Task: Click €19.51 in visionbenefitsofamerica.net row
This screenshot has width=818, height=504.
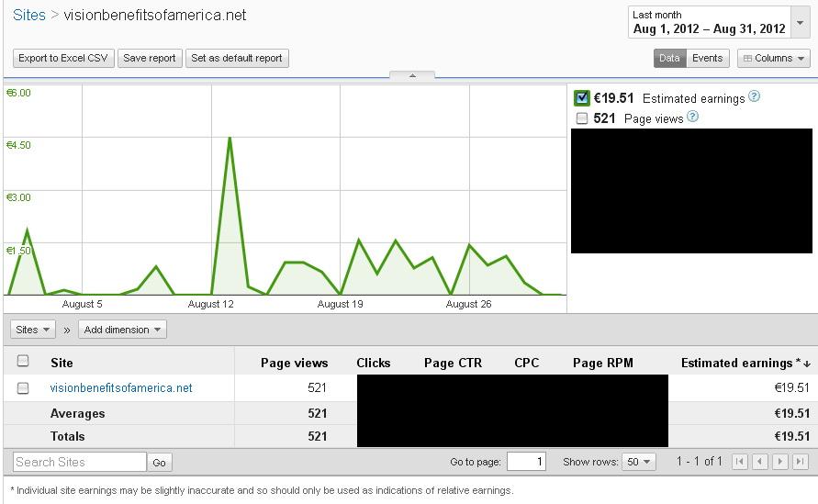Action: click(x=791, y=387)
